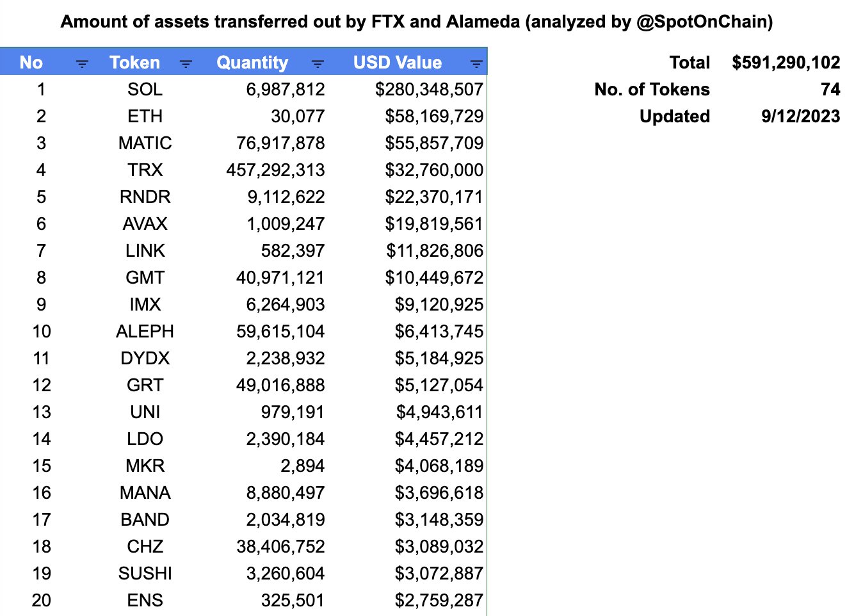The image size is (863, 616).
Task: Click the Updated date 9/12/2023
Action: (800, 116)
